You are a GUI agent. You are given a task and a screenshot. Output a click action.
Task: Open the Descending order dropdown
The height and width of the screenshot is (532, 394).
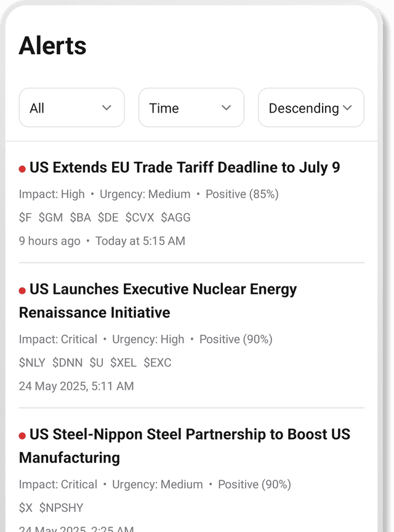(x=311, y=108)
